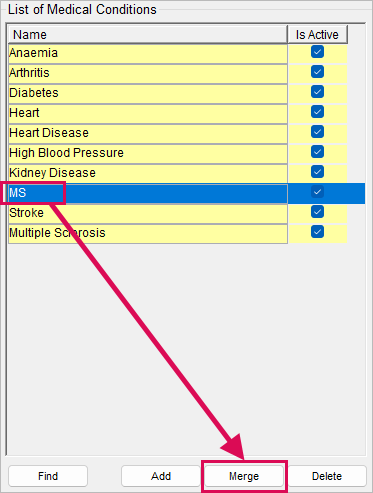Screen dimensions: 373x493
Task: Toggle Multiple Sclerosis active checkbox
Action: click(x=317, y=232)
